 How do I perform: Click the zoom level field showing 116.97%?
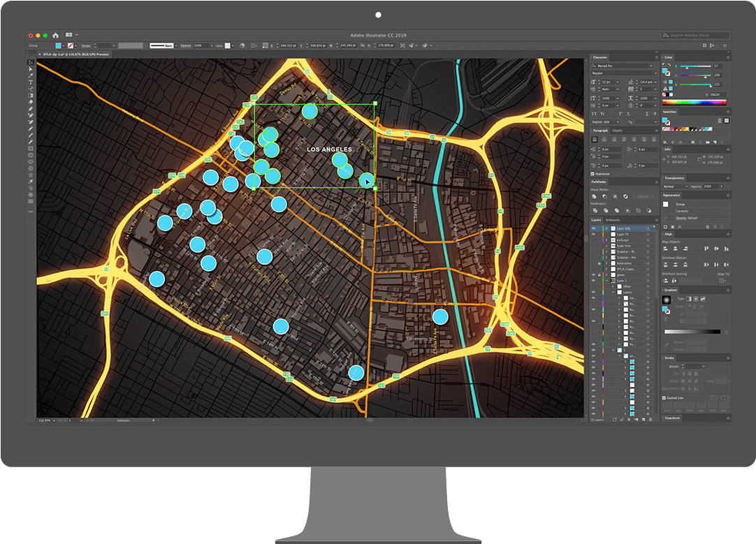coord(45,420)
